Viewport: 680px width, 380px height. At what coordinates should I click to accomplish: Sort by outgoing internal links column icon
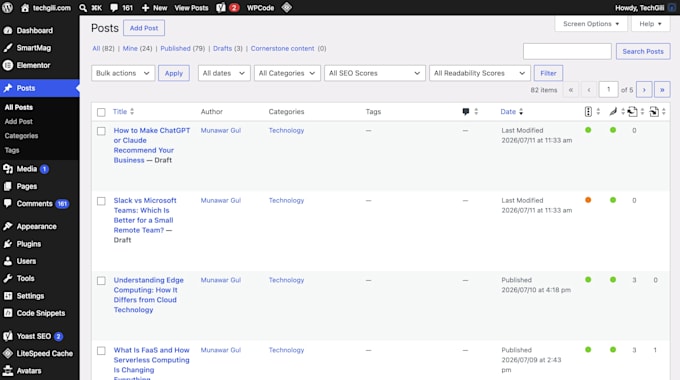[x=632, y=111]
